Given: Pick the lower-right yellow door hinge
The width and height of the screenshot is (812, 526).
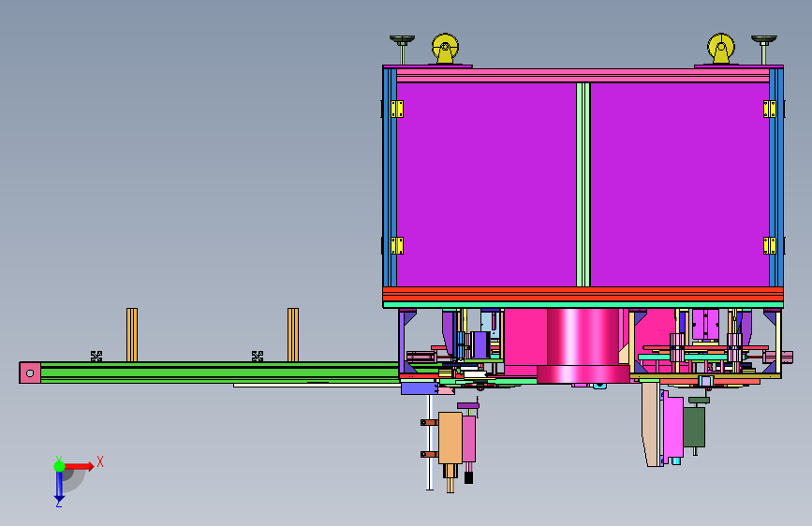Looking at the screenshot, I should [770, 246].
